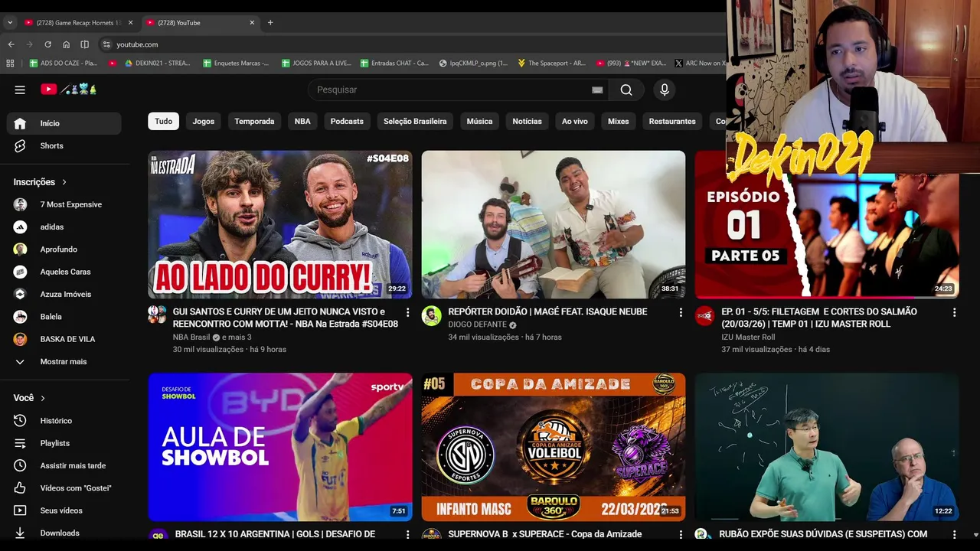Click browser home button
This screenshot has height=551, width=980.
(66, 44)
